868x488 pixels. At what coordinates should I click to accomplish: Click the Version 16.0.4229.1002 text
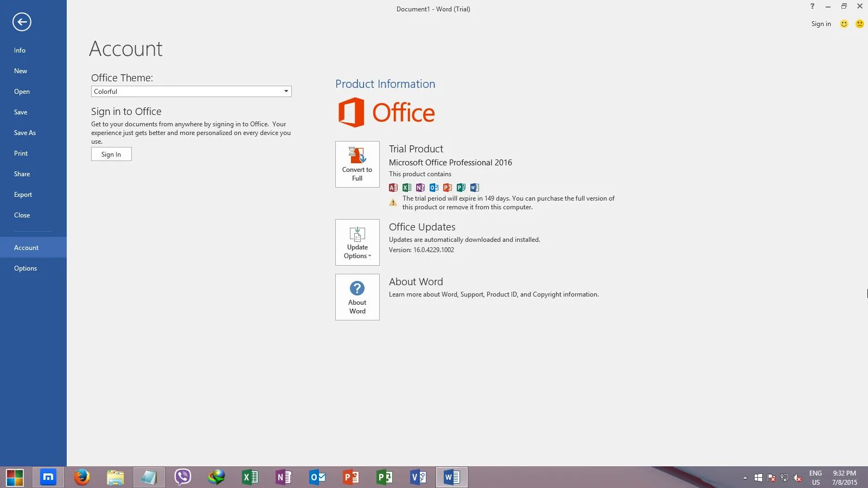click(422, 250)
